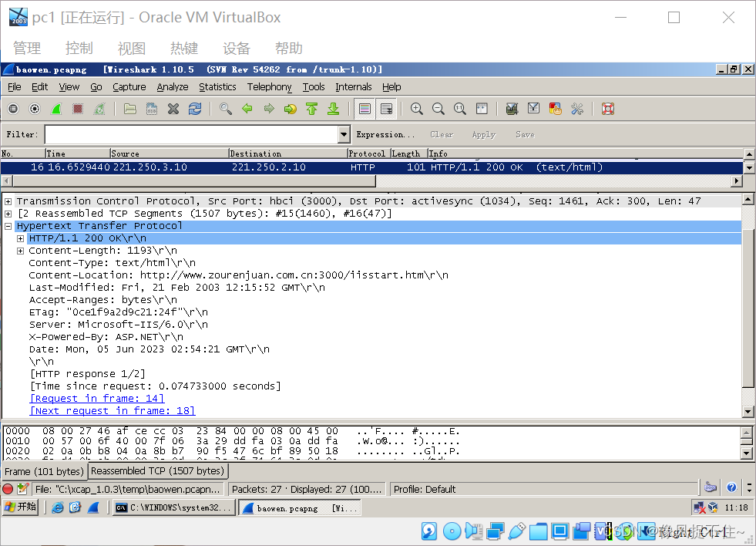Viewport: 756px width, 546px height.
Task: Open help lifebuoy icon
Action: [608, 109]
